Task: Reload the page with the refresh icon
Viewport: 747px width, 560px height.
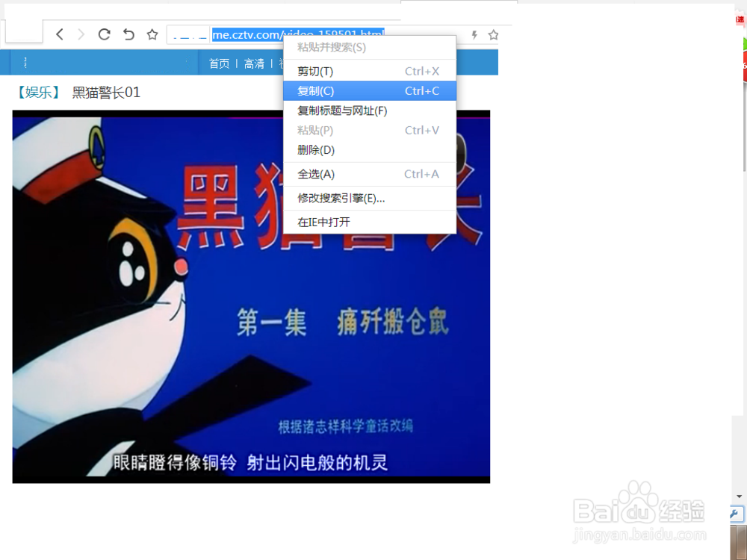Action: [x=104, y=34]
